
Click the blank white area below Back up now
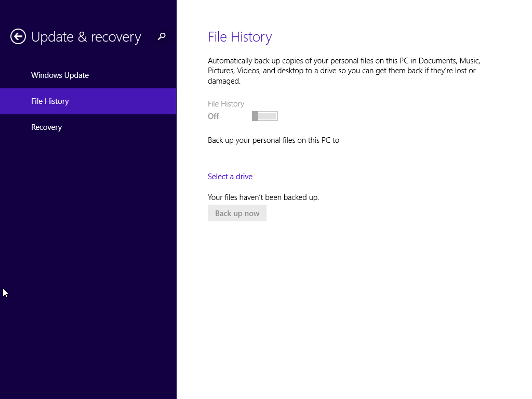pyautogui.click(x=353, y=301)
